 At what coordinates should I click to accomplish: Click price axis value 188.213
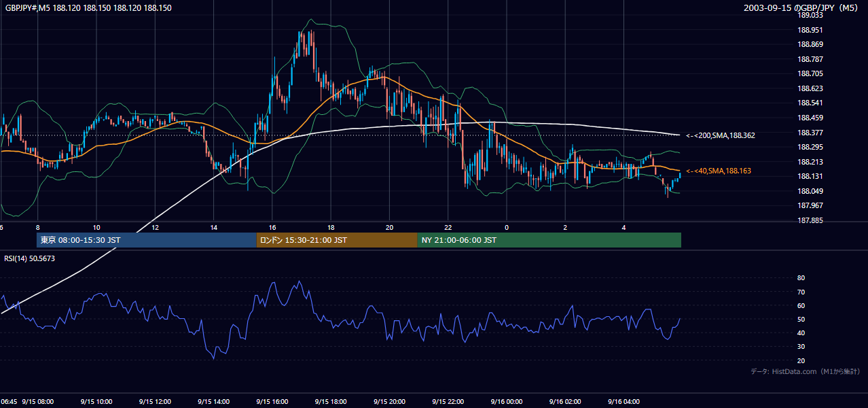(810, 162)
